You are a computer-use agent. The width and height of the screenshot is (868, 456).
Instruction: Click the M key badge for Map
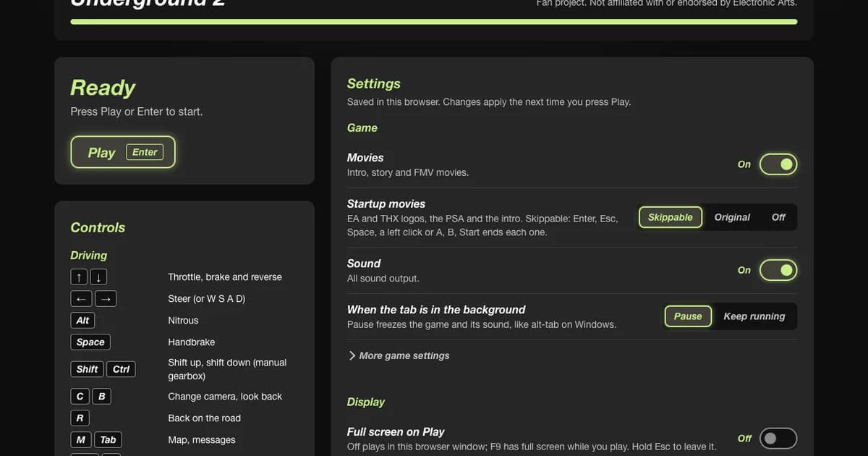pyautogui.click(x=80, y=440)
